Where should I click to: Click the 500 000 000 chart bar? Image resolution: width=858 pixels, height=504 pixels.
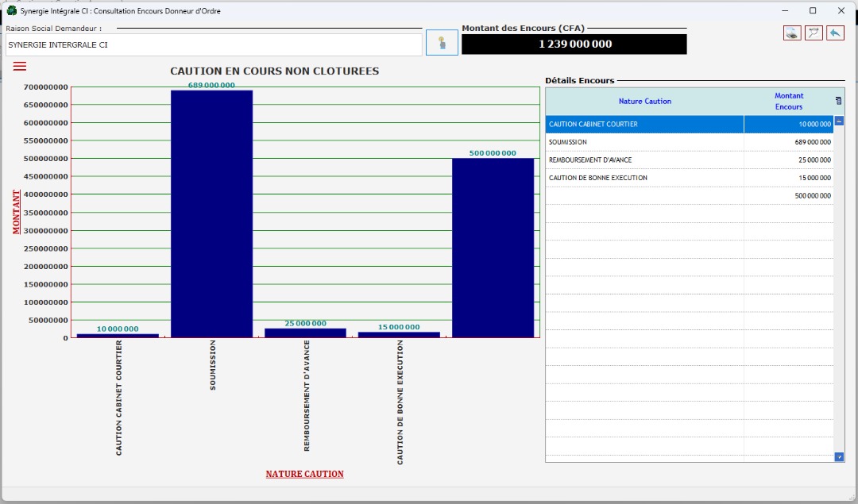coord(493,248)
